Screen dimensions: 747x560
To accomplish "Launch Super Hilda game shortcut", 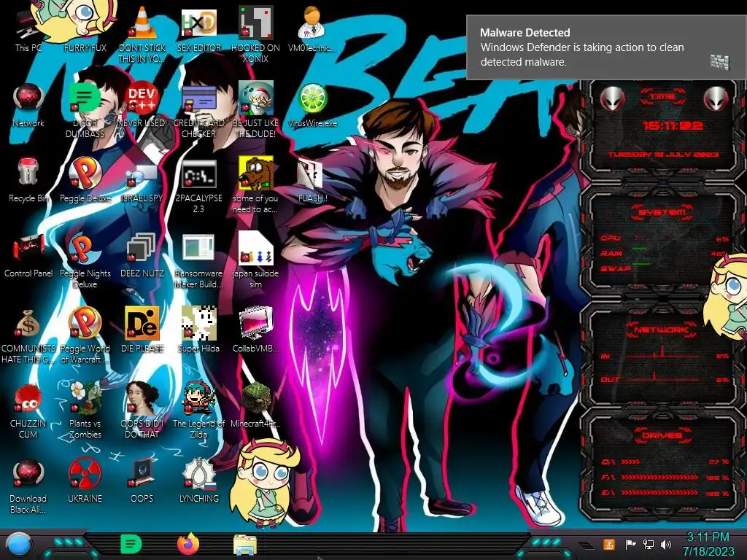I will (x=198, y=331).
